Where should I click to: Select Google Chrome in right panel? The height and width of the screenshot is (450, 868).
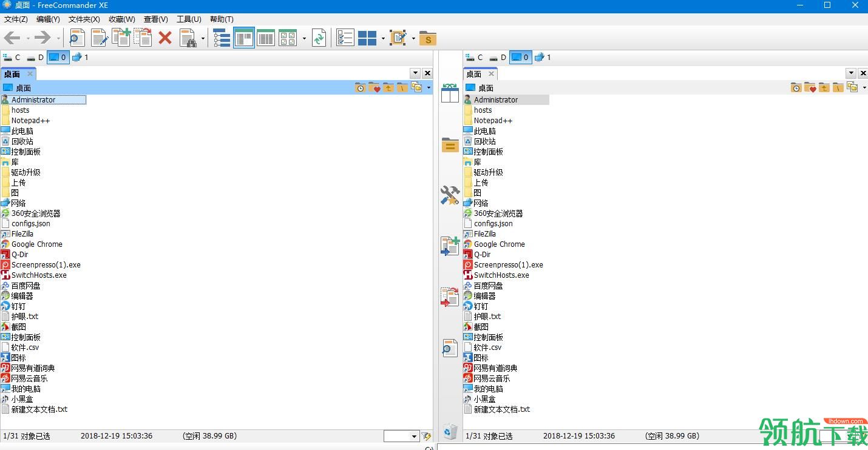499,244
